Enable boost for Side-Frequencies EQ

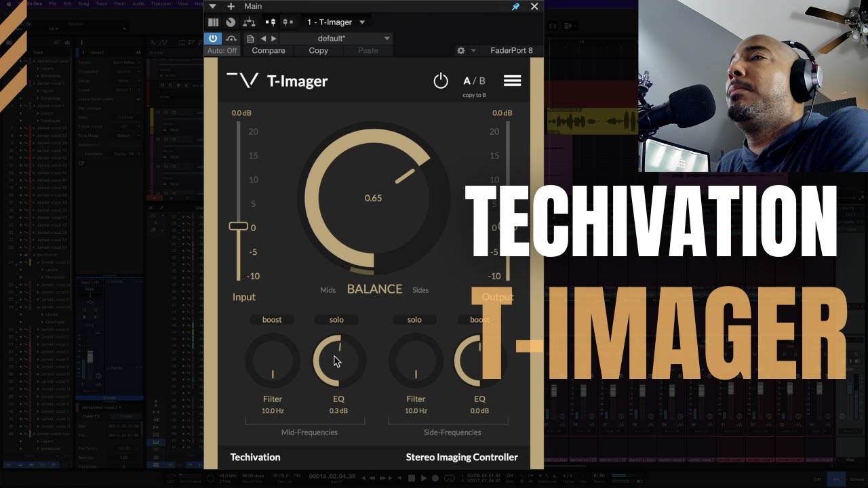[x=479, y=320]
